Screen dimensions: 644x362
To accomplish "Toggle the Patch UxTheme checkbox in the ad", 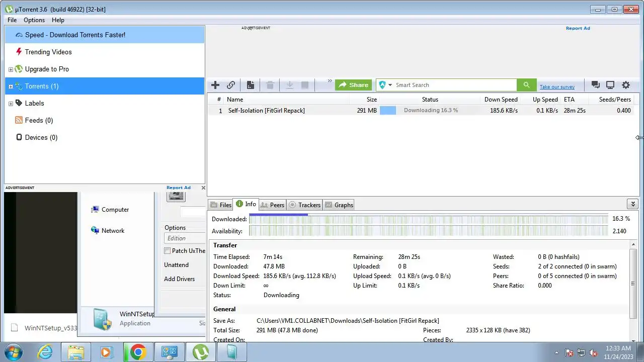I will tap(167, 251).
